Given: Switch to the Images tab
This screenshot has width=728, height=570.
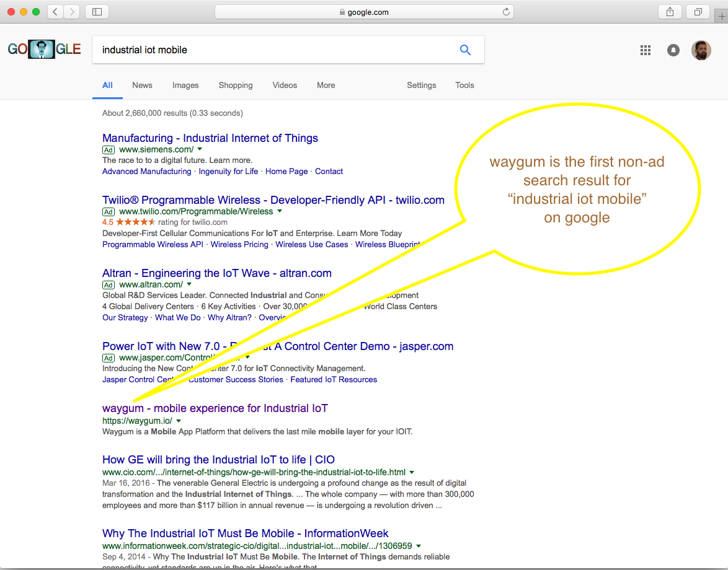Looking at the screenshot, I should (185, 85).
